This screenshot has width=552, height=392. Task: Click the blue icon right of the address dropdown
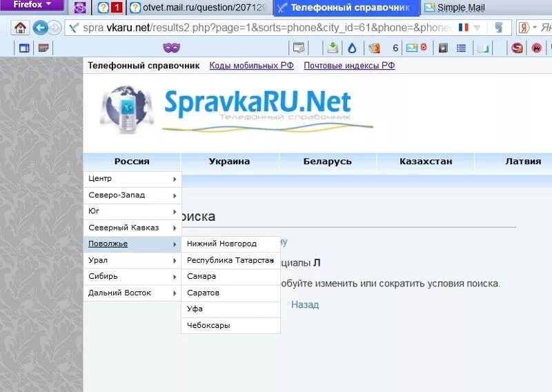(498, 28)
